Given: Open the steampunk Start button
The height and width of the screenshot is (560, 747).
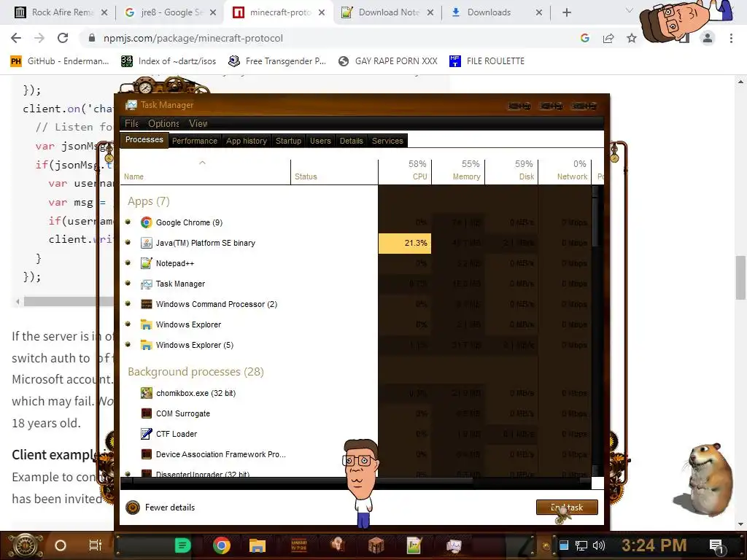Looking at the screenshot, I should (x=25, y=545).
